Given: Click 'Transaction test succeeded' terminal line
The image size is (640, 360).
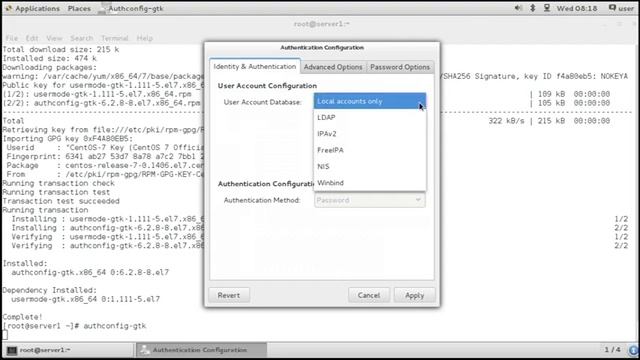Looking at the screenshot, I should (x=61, y=201).
